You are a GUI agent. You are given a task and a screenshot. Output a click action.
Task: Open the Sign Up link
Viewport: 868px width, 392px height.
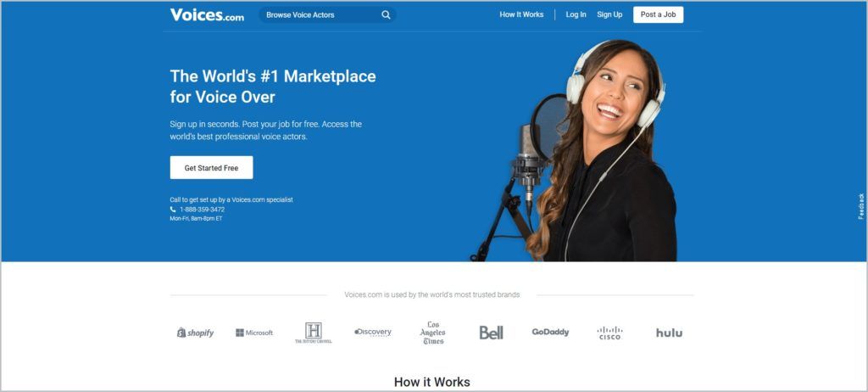(x=609, y=15)
